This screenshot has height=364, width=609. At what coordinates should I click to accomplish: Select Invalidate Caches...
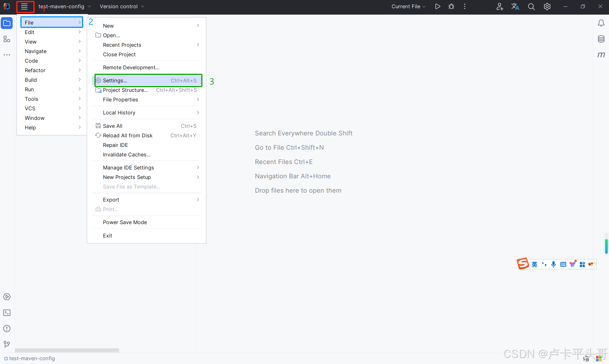pyautogui.click(x=147, y=155)
